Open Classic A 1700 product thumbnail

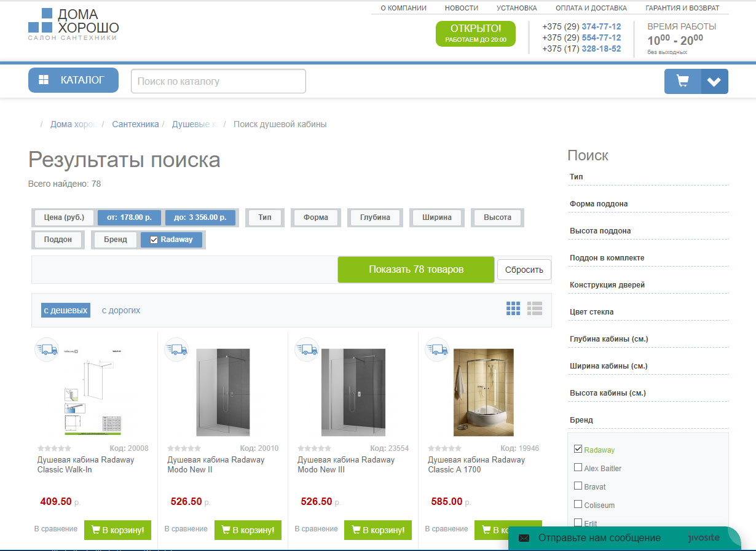tap(483, 392)
